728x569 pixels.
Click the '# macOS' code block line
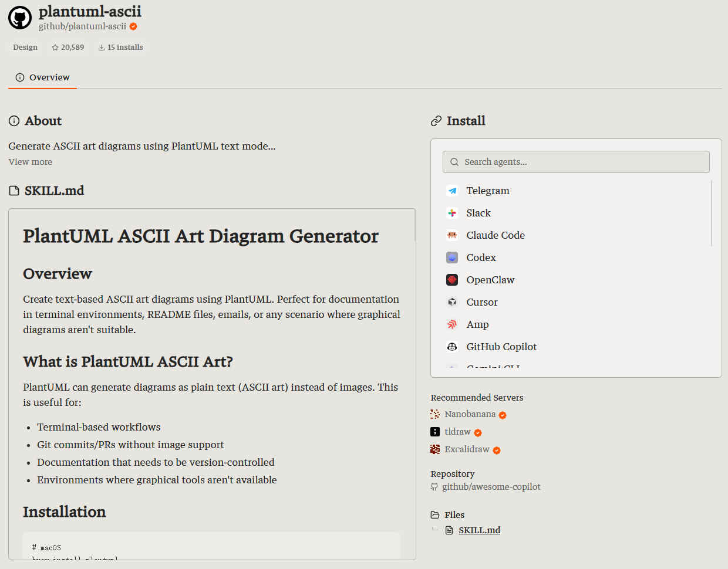pos(47,548)
